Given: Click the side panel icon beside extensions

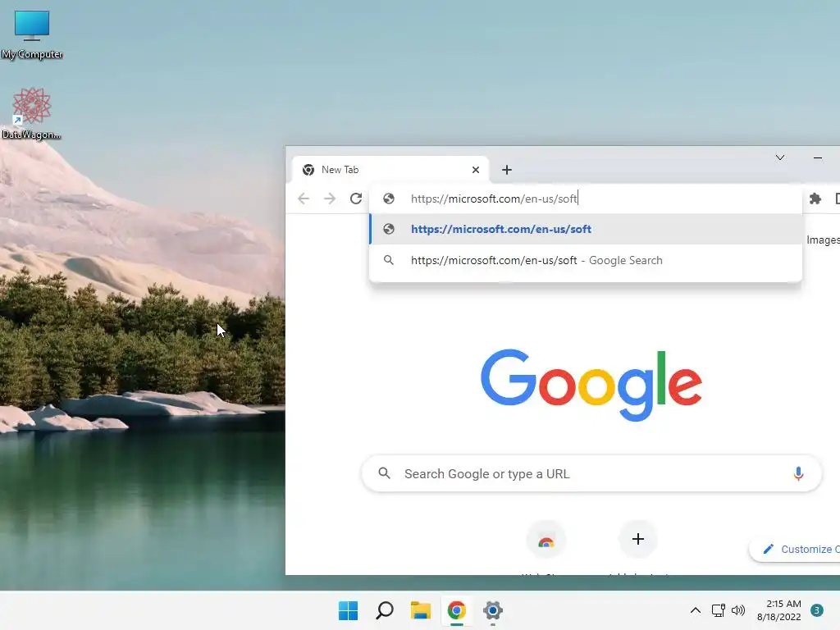Looking at the screenshot, I should point(838,199).
